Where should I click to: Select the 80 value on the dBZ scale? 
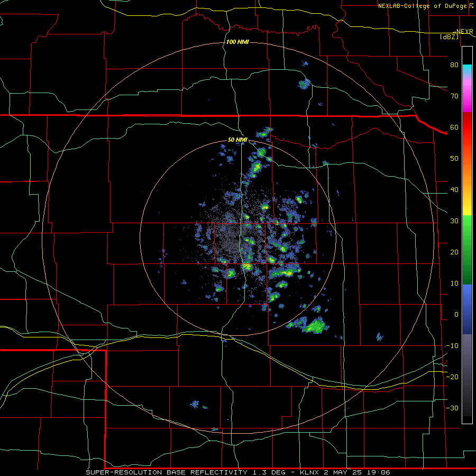pyautogui.click(x=454, y=65)
